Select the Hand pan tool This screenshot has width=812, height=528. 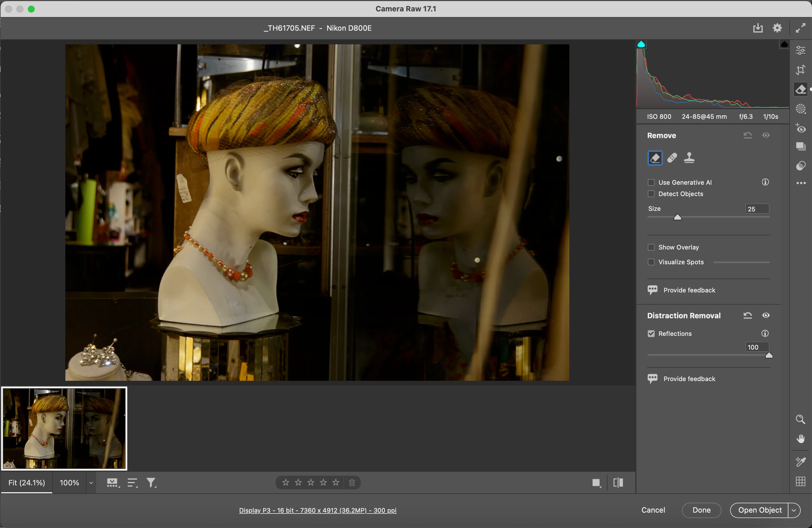pyautogui.click(x=800, y=438)
